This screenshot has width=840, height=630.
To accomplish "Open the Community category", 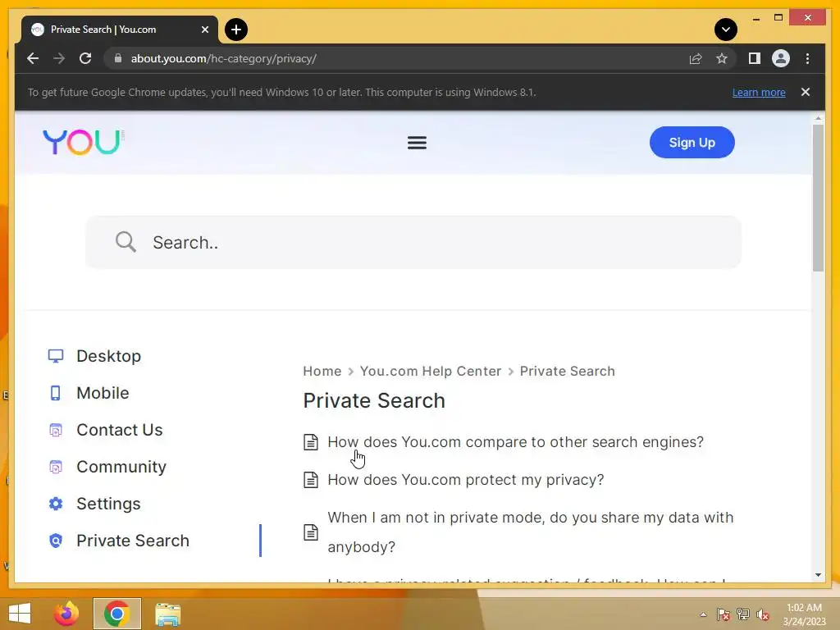I will point(121,467).
